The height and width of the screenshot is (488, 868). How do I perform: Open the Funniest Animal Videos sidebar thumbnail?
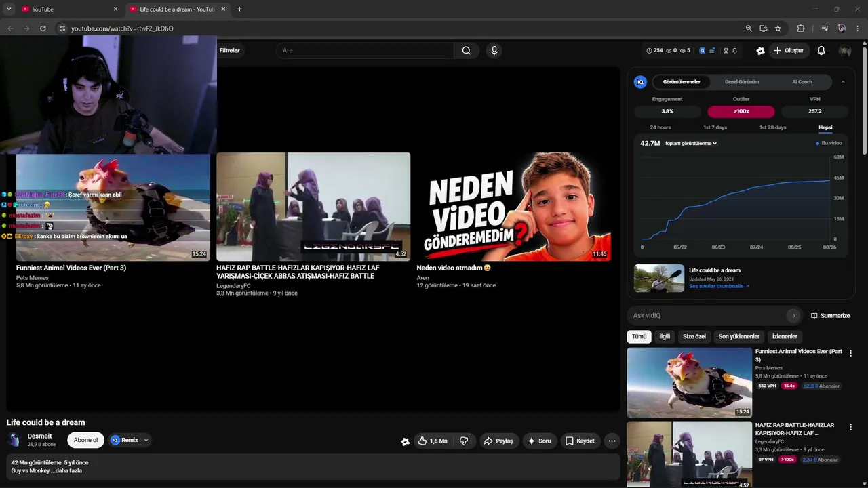(x=690, y=383)
